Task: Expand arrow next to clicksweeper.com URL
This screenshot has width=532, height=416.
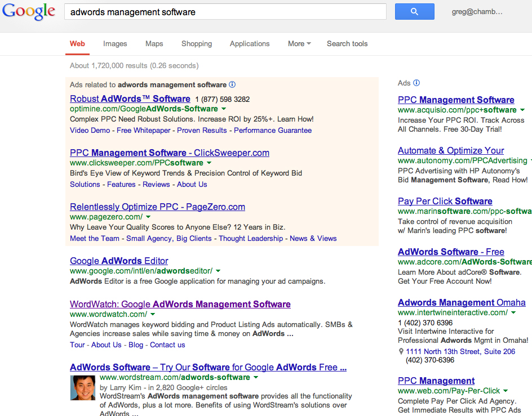Action: 209,163
